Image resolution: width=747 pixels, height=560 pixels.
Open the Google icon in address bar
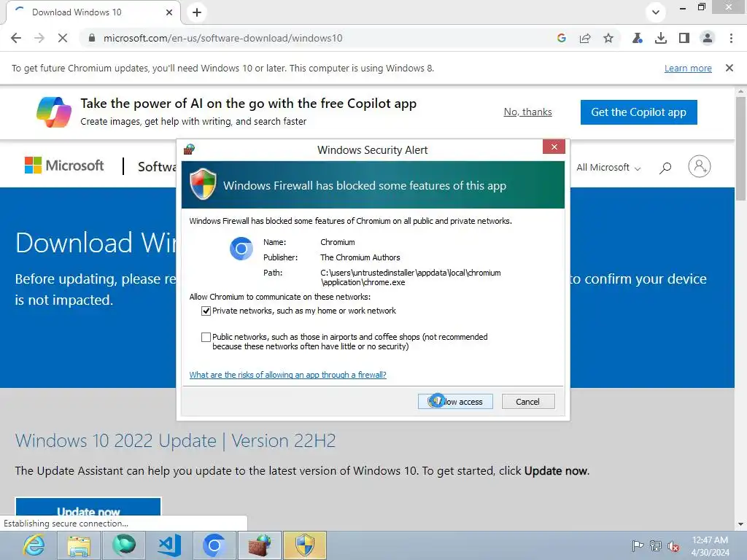click(x=561, y=38)
